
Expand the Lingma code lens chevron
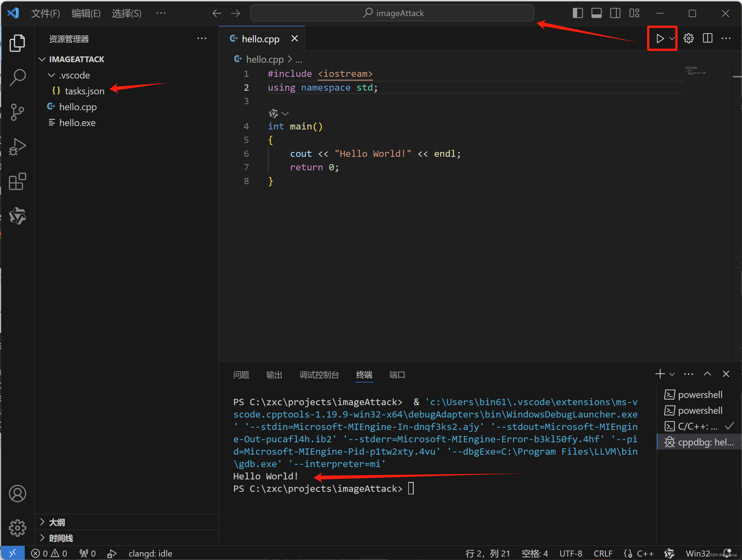[285, 113]
